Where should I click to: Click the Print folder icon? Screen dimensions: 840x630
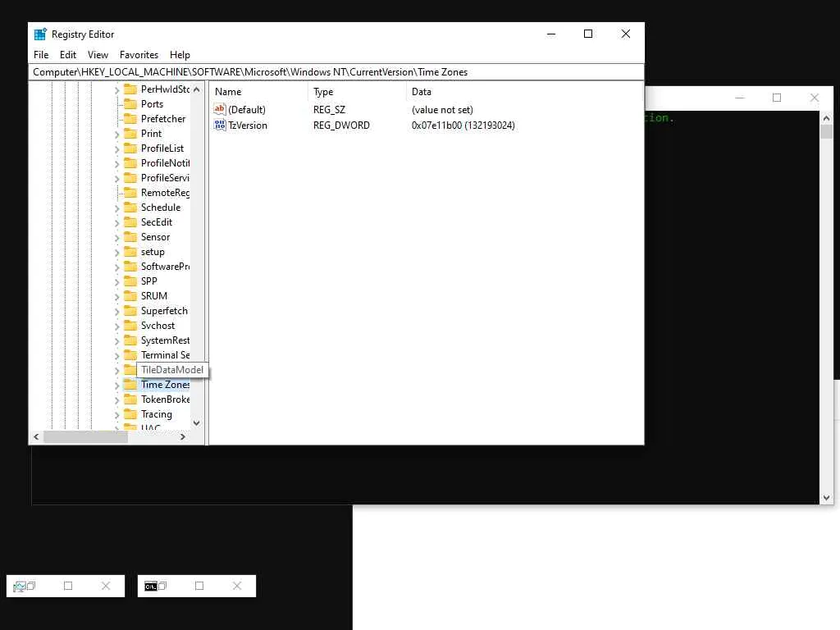tap(130, 134)
